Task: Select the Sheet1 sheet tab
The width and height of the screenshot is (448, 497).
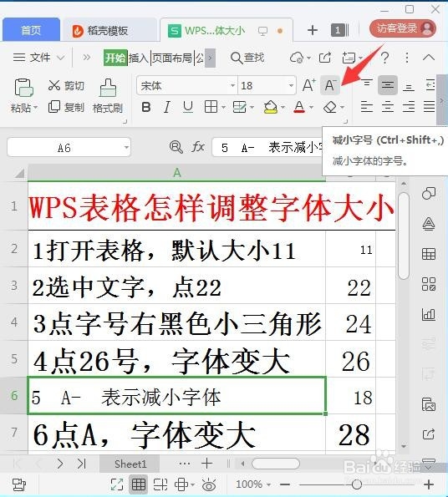Action: [x=130, y=464]
